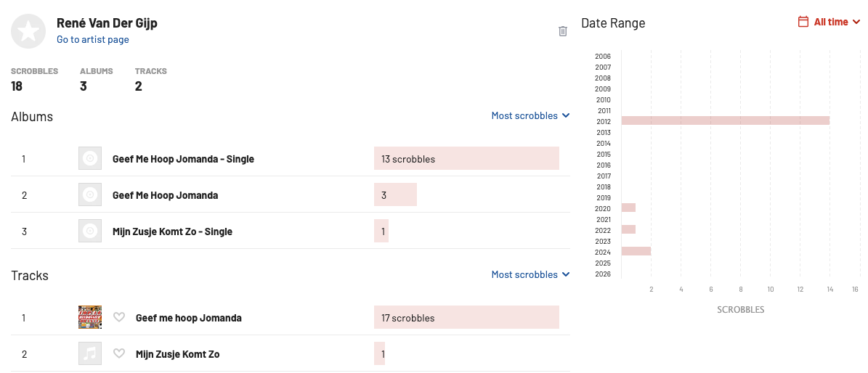This screenshot has height=373, width=868.
Task: Click the Date Range heading
Action: [613, 22]
